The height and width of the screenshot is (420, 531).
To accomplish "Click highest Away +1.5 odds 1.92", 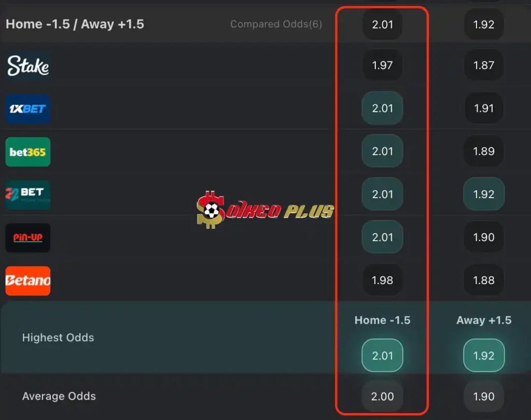I will pos(484,356).
